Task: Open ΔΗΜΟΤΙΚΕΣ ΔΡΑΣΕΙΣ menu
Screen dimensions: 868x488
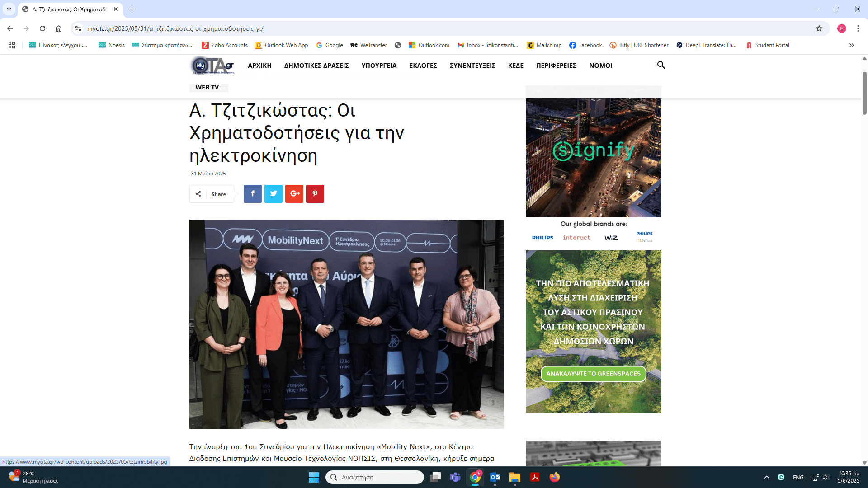Action: coord(316,66)
